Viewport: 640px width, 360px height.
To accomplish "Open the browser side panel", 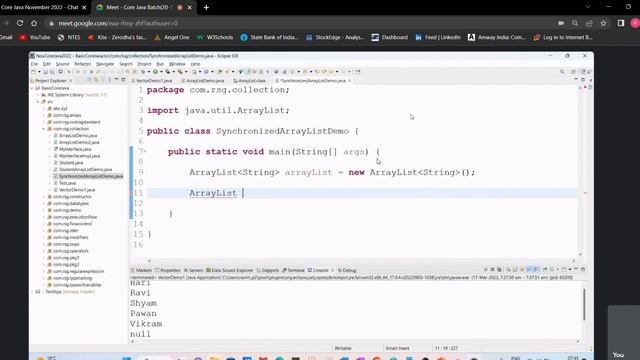I will tap(621, 23).
